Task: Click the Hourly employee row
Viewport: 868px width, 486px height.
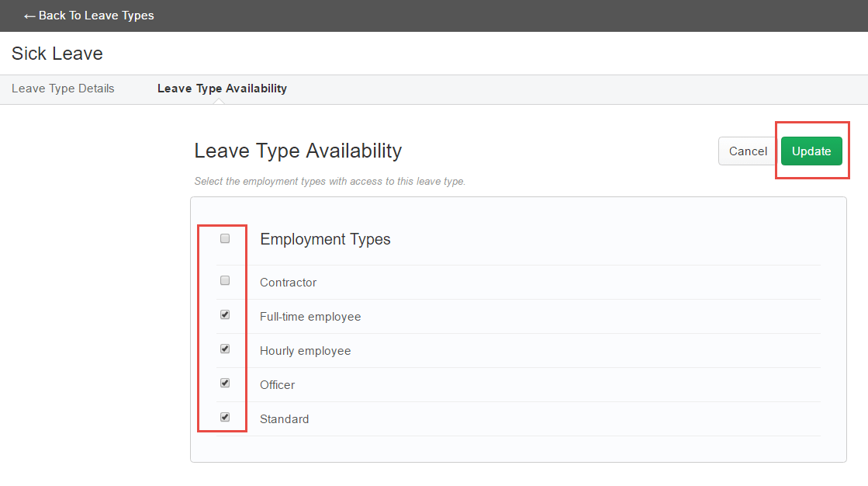Action: point(305,350)
